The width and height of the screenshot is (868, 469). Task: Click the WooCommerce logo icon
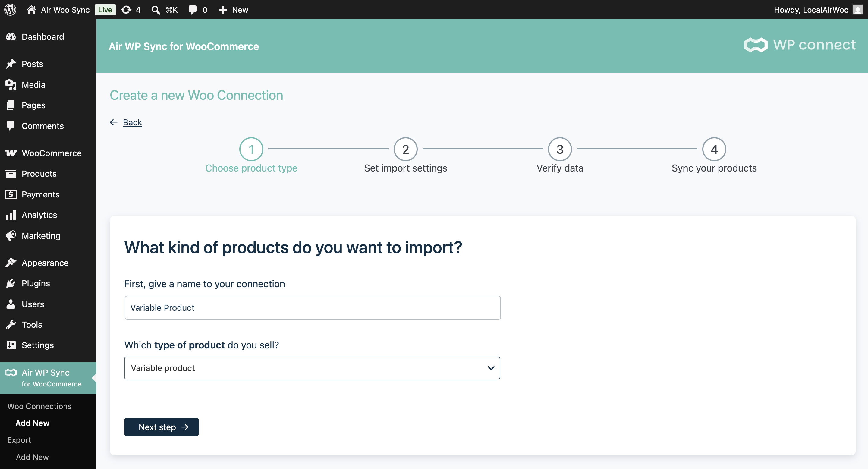(x=11, y=153)
